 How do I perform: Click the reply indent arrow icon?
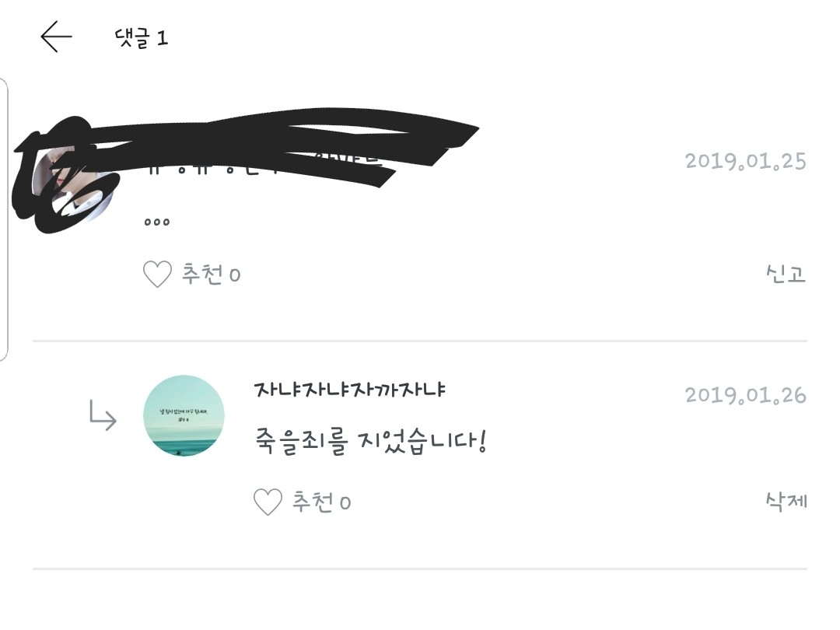tap(103, 418)
